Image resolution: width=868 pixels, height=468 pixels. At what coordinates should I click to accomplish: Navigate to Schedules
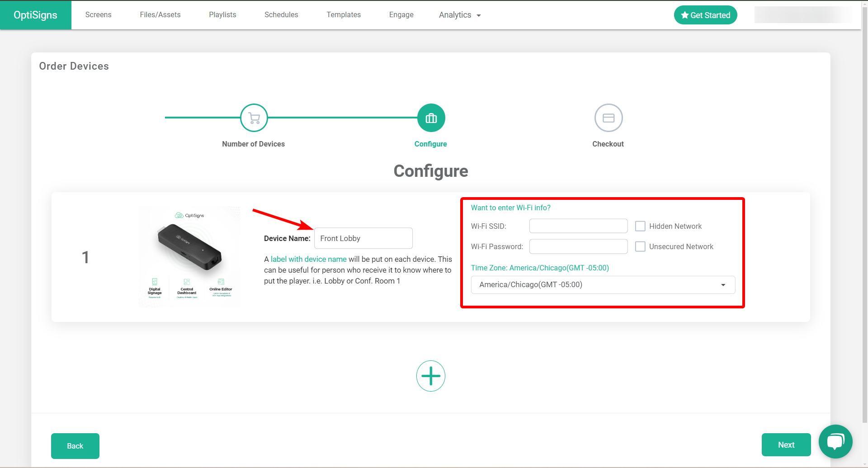pos(281,15)
